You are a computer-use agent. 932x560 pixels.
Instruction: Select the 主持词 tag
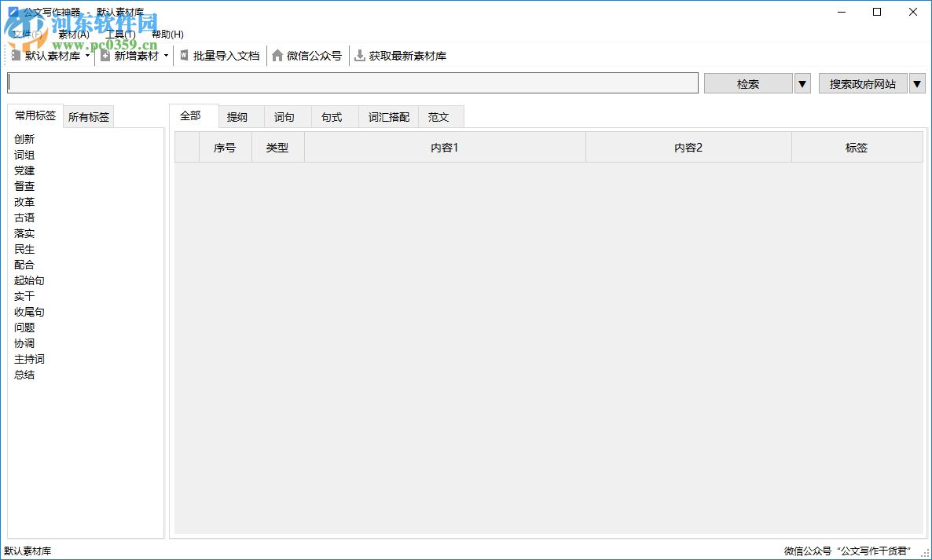point(29,359)
